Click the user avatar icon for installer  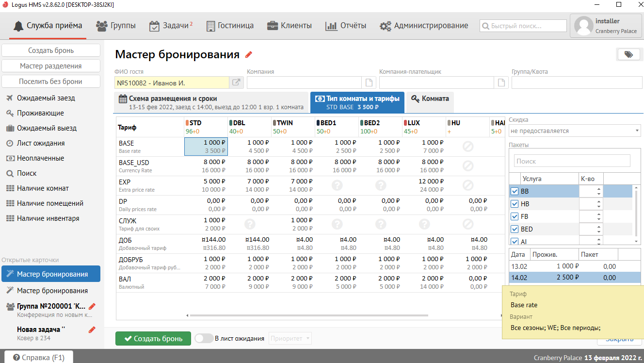[583, 26]
